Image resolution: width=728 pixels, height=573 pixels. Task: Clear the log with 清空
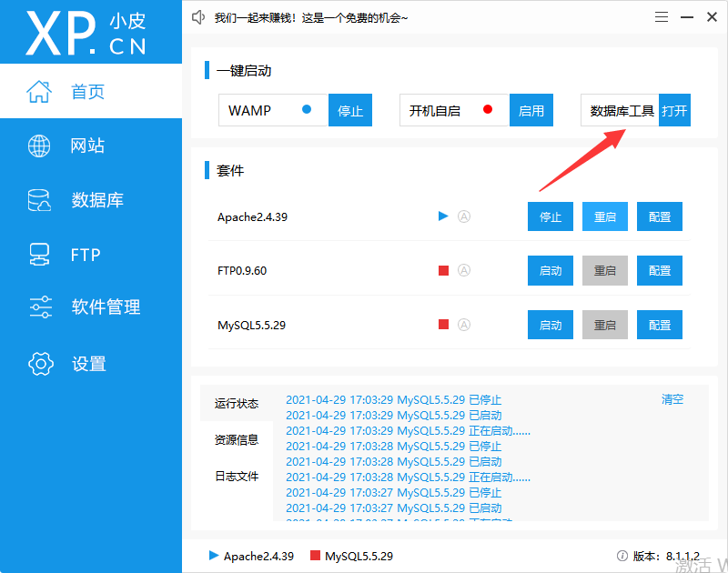click(672, 399)
